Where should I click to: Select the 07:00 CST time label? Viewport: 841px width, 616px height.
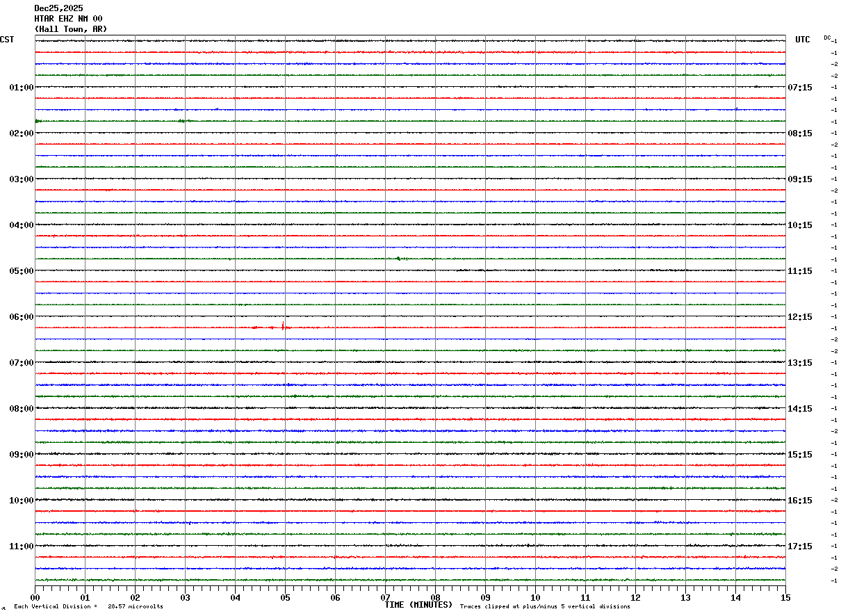point(22,362)
